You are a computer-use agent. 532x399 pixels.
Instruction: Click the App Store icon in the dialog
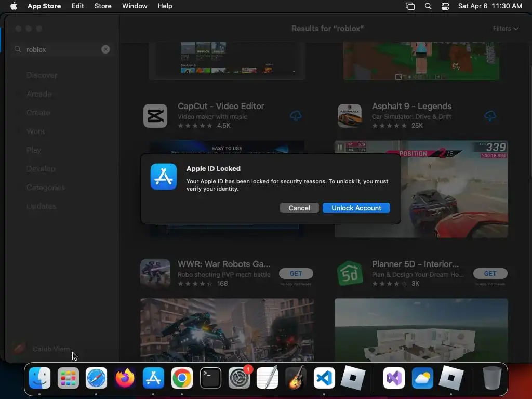(x=164, y=177)
